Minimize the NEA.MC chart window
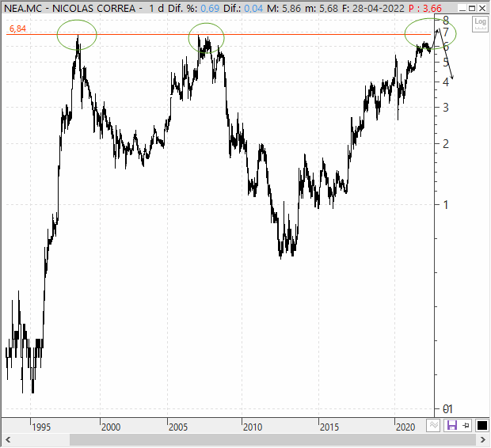 (x=462, y=9)
